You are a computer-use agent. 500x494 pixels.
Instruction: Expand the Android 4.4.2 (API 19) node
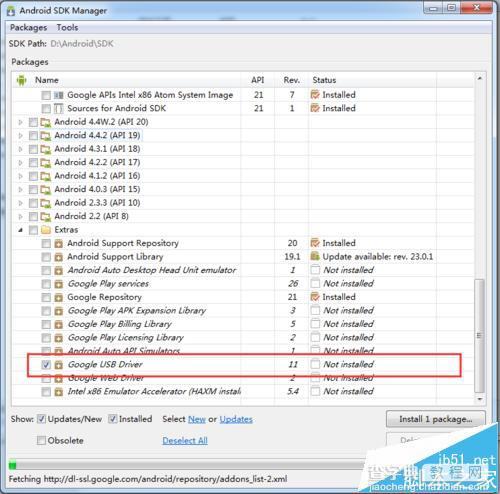pos(20,136)
